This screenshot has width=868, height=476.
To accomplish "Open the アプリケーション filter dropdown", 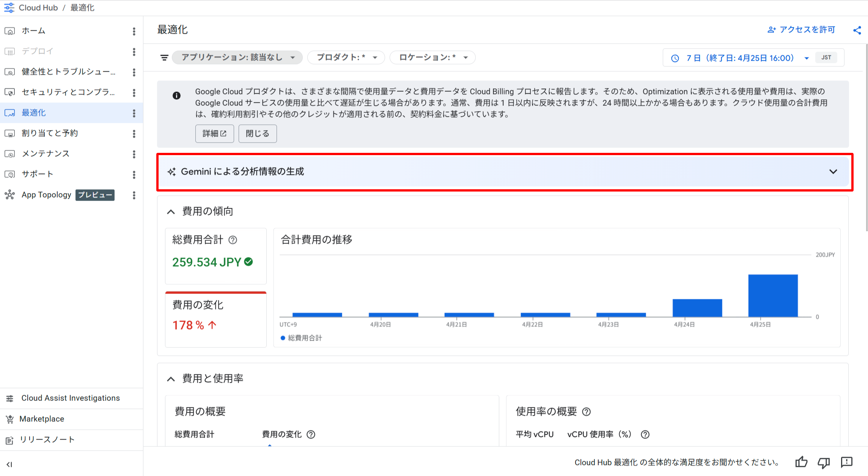I will (x=237, y=57).
